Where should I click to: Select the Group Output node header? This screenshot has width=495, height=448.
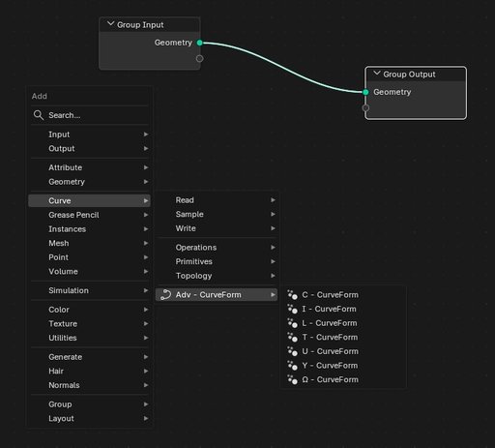[x=416, y=75]
